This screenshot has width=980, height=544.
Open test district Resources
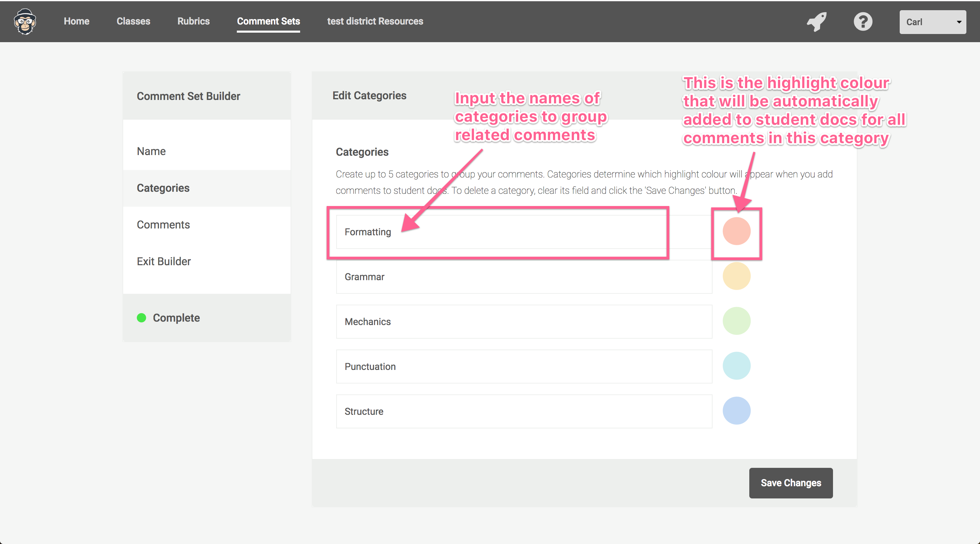tap(375, 21)
